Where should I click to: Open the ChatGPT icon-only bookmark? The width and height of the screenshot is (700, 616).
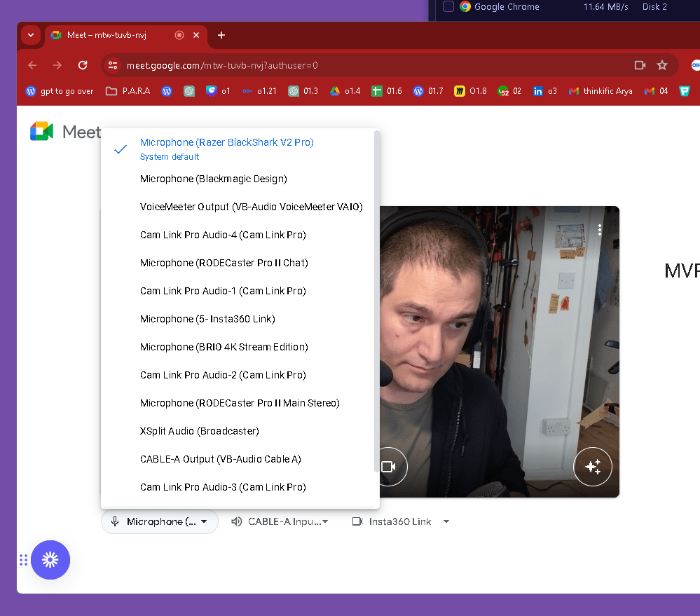click(189, 92)
